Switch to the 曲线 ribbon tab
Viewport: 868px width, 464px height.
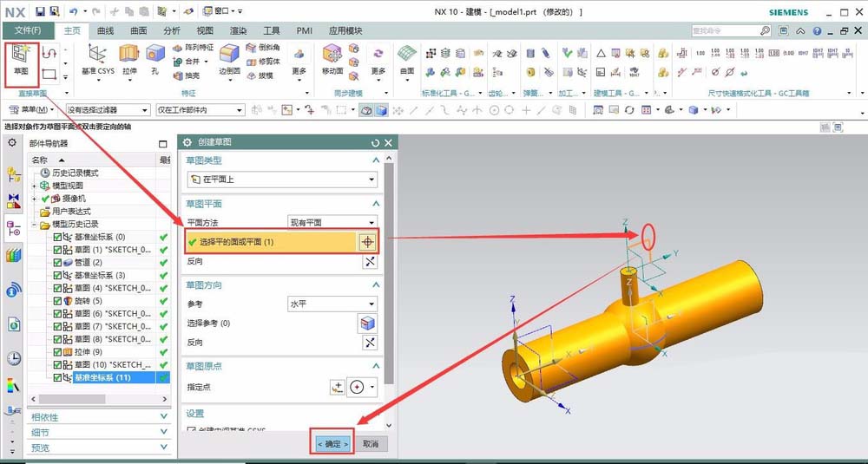[x=105, y=31]
